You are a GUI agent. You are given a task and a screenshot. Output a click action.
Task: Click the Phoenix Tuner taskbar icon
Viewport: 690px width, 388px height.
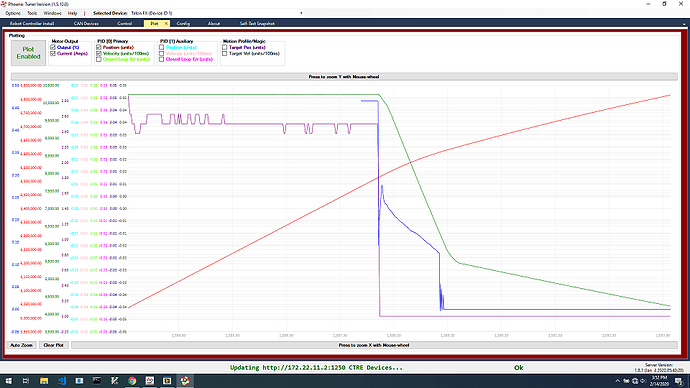tap(185, 381)
